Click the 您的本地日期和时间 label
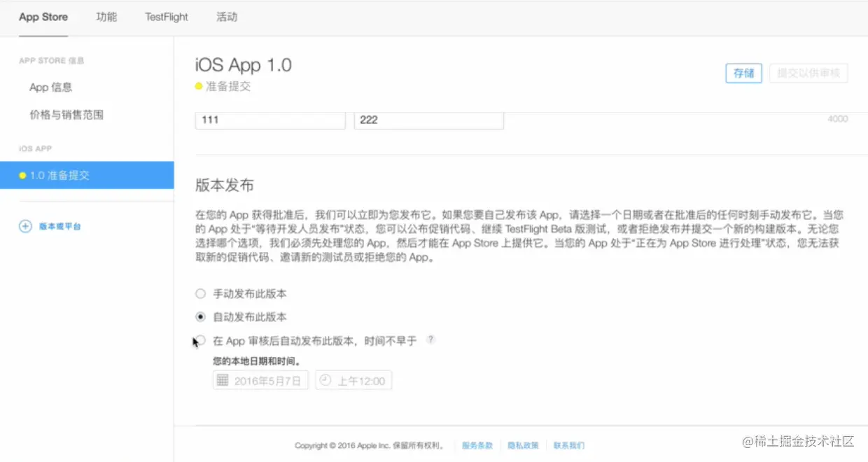The width and height of the screenshot is (868, 462). (257, 362)
